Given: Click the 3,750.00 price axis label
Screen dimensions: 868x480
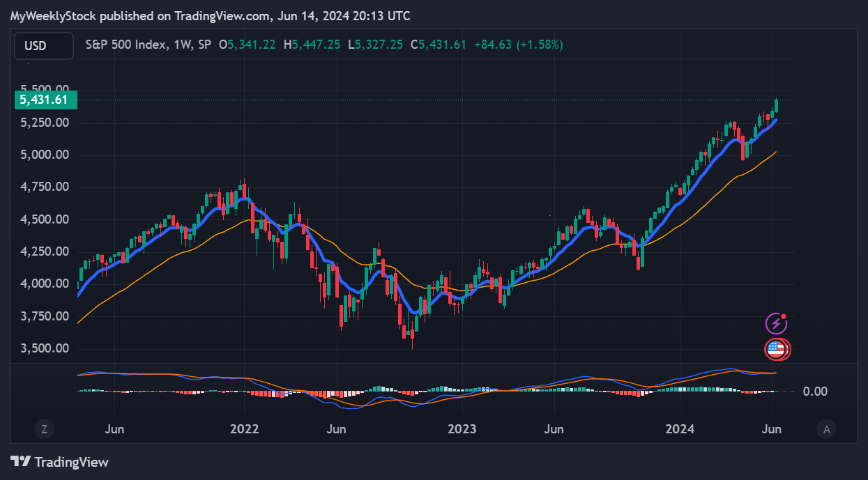Looking at the screenshot, I should pyautogui.click(x=44, y=316).
